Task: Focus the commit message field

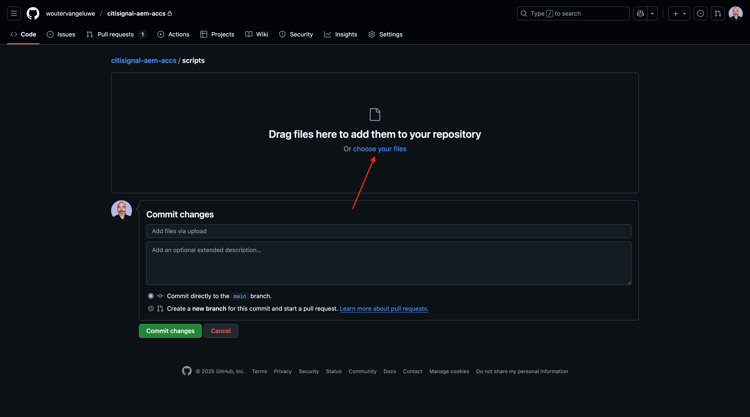Action: click(x=388, y=231)
